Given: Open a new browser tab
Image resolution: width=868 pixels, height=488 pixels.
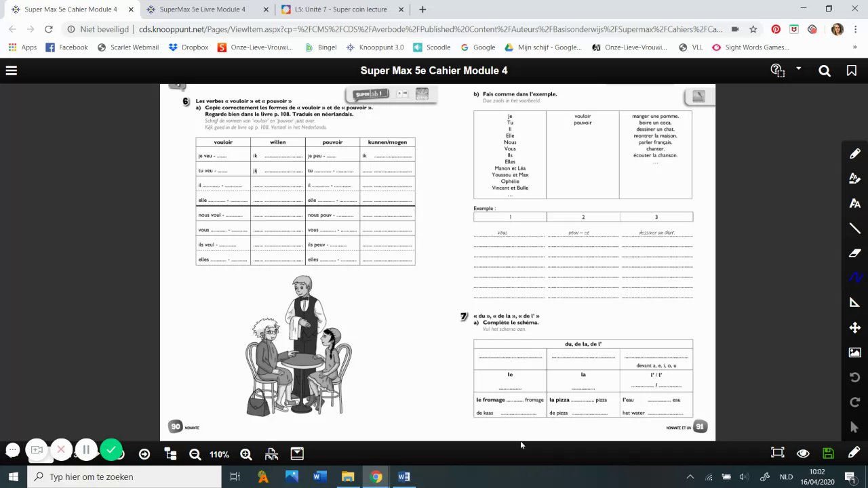Looking at the screenshot, I should click(x=422, y=9).
